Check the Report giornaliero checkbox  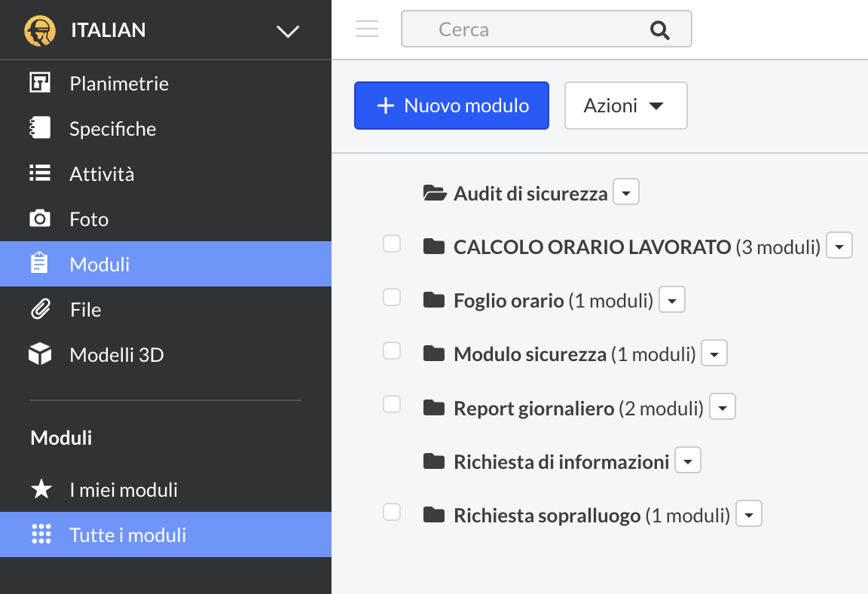click(x=392, y=404)
